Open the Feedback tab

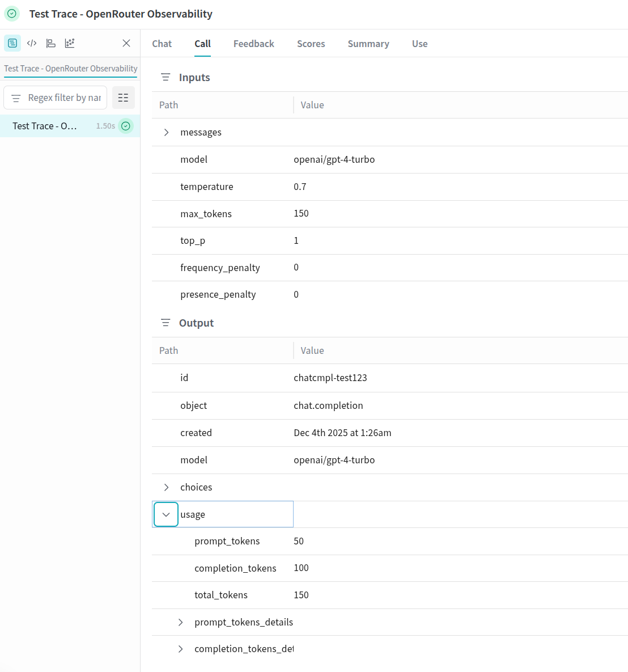[x=253, y=44]
